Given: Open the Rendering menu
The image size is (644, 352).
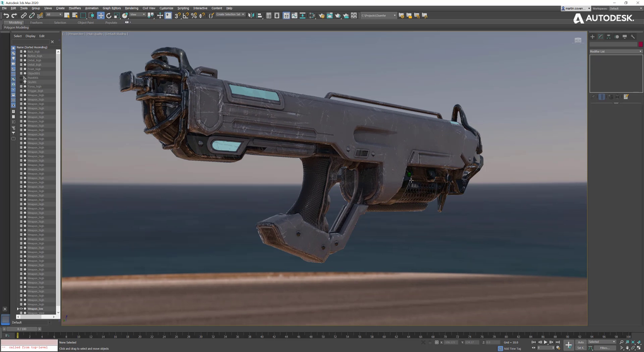Looking at the screenshot, I should [131, 8].
